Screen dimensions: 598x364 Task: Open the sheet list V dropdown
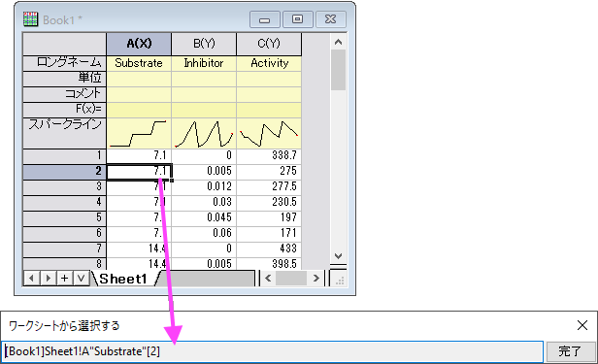[x=81, y=279]
